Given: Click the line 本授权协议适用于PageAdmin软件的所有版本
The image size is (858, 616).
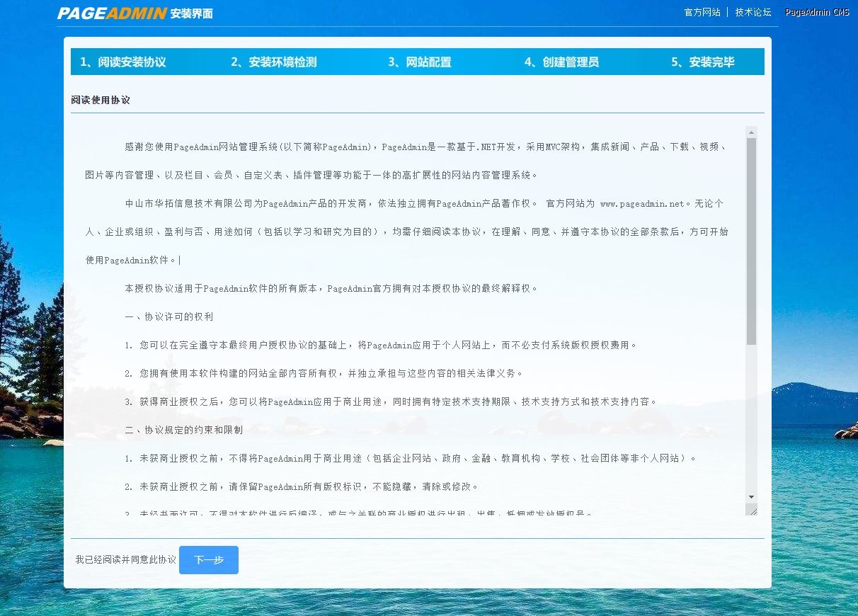Looking at the screenshot, I should pyautogui.click(x=332, y=289).
